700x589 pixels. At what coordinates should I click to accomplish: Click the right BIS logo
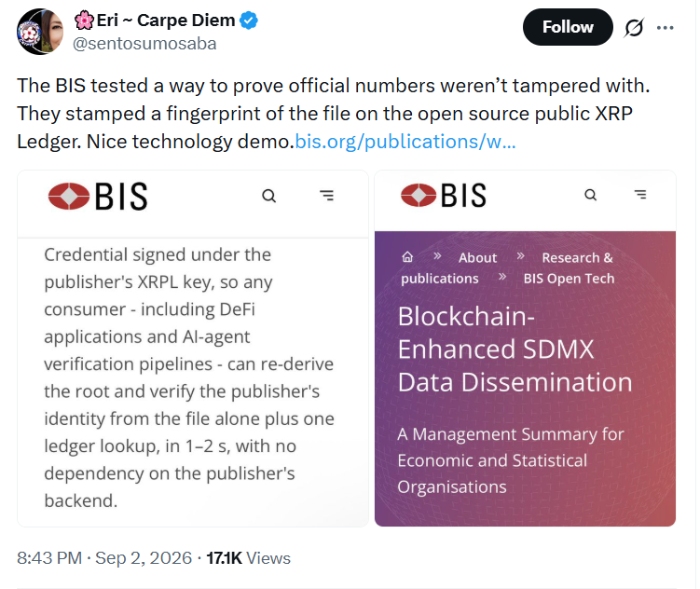click(x=444, y=195)
